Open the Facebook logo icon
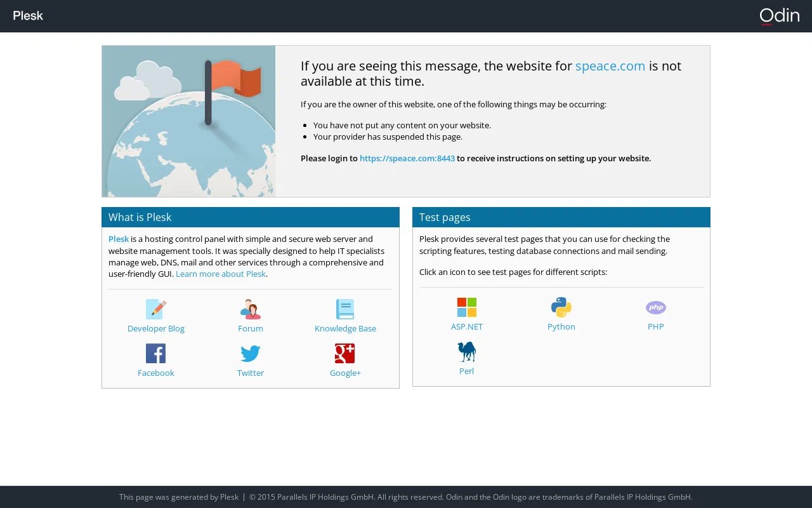Image resolution: width=812 pixels, height=508 pixels. pos(156,354)
